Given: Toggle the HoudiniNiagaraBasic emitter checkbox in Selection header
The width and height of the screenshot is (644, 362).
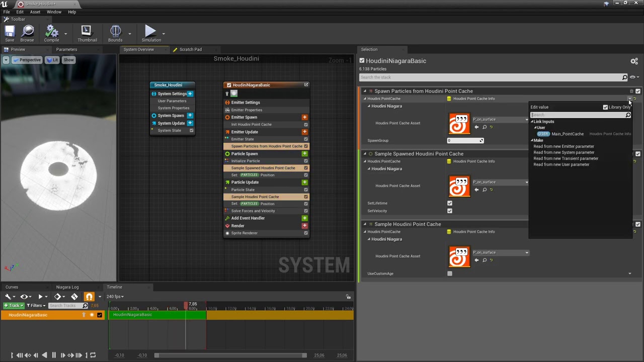Looking at the screenshot, I should [x=362, y=61].
